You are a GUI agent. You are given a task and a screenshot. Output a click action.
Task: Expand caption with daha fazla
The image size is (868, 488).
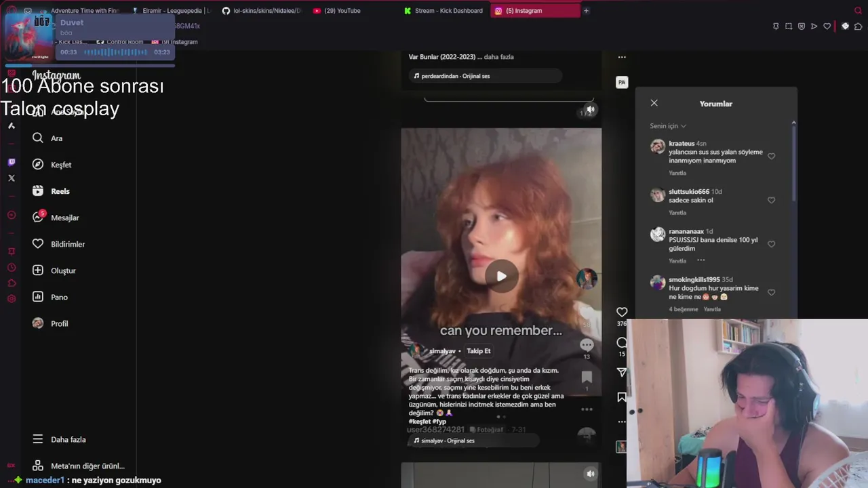coord(498,57)
